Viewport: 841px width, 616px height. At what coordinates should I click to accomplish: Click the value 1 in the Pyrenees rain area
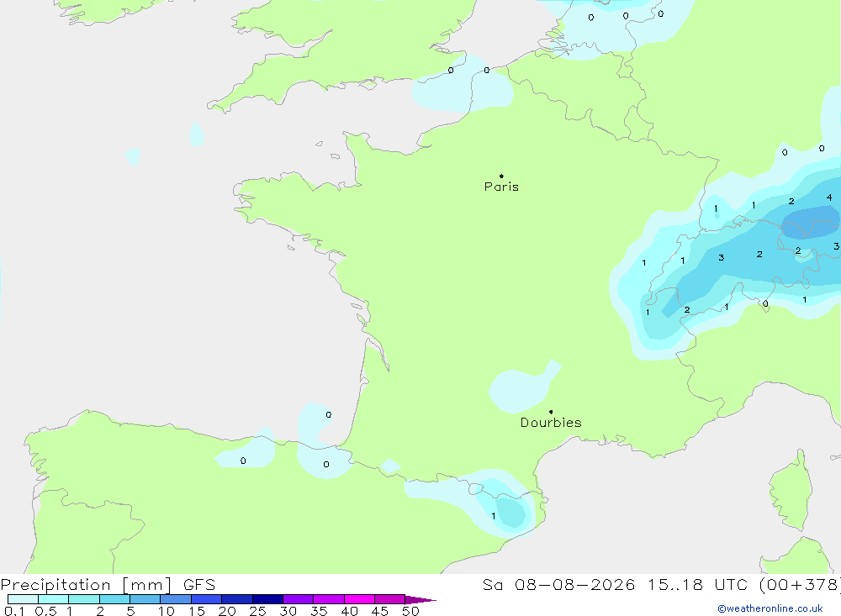tap(494, 516)
